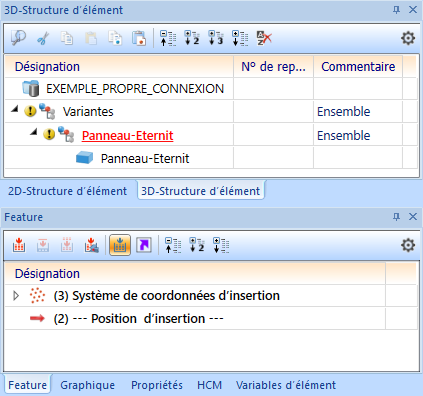Select the Feature bottom tab
423x396 pixels.
27,385
